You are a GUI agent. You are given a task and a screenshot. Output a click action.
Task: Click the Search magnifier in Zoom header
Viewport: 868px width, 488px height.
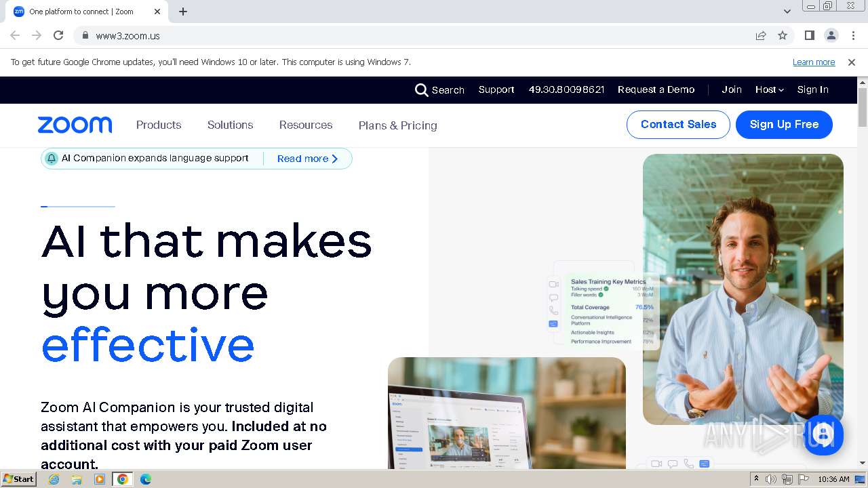[421, 90]
